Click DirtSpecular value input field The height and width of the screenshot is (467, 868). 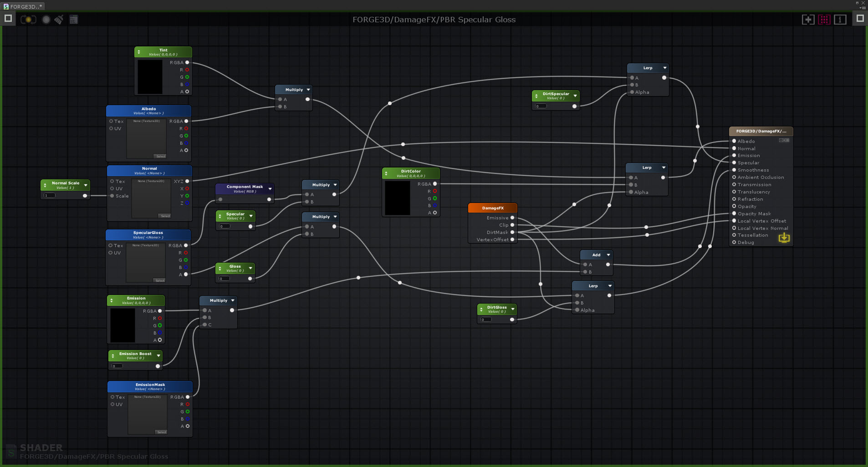click(x=541, y=106)
